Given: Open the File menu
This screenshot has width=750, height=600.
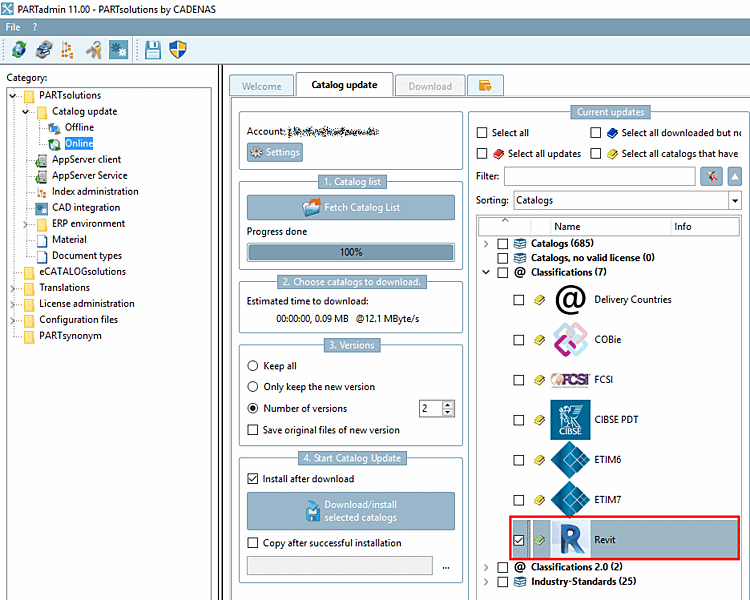Looking at the screenshot, I should [13, 27].
